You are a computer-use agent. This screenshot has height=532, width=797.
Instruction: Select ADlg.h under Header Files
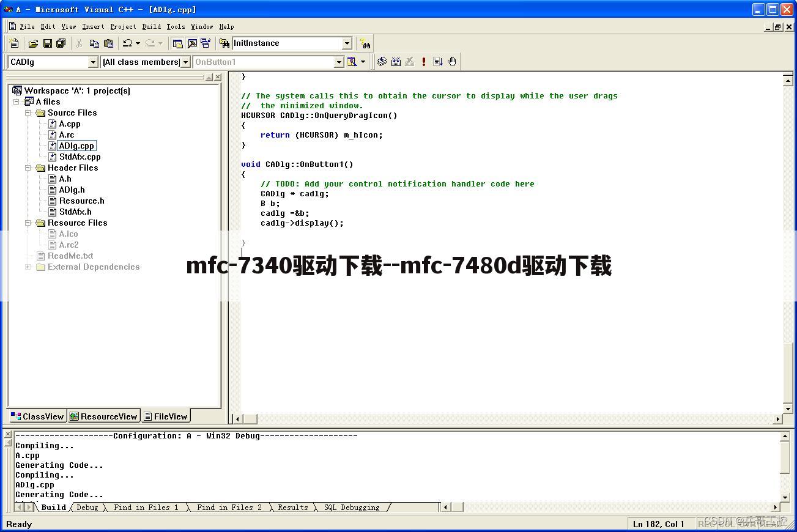point(72,190)
